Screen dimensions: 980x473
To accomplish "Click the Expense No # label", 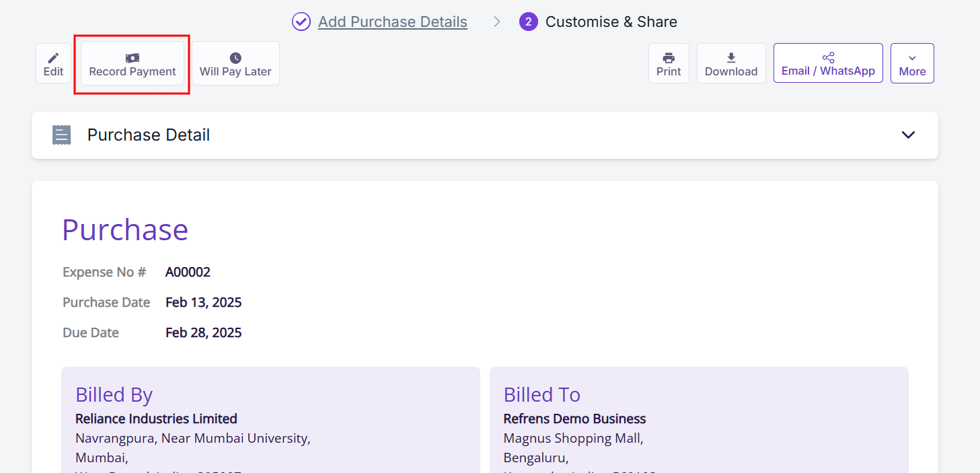I will (x=104, y=272).
